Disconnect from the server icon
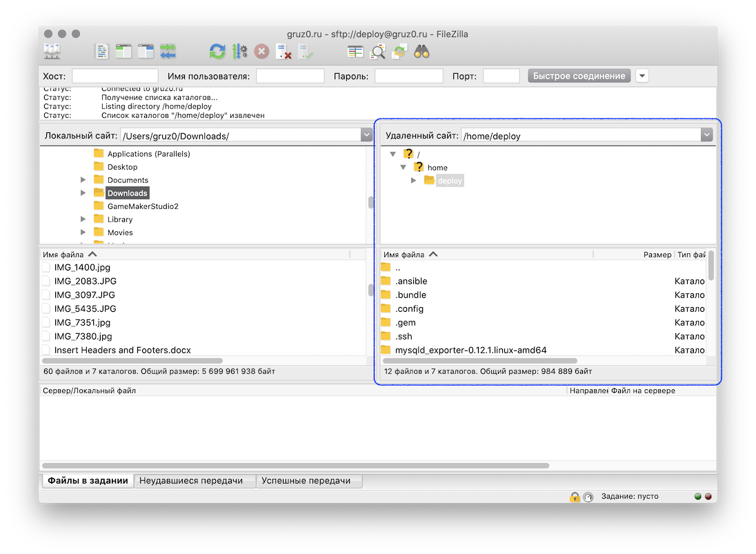Viewport: 756px width, 554px height. 283,51
